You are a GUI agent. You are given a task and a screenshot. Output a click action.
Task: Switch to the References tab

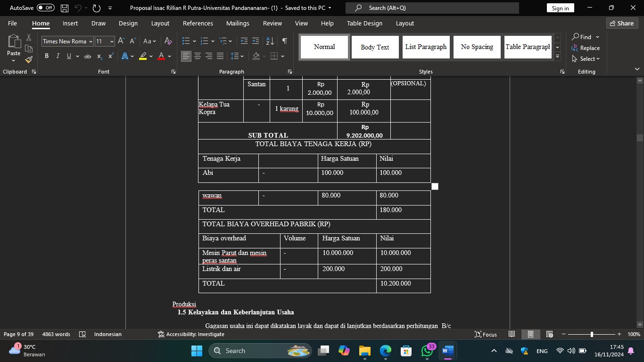(198, 23)
